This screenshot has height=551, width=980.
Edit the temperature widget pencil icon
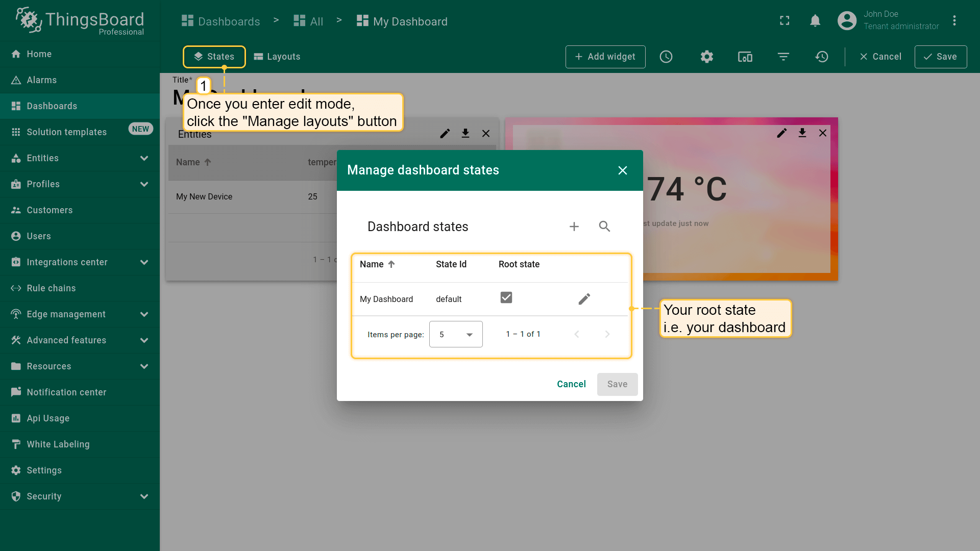[x=782, y=133]
